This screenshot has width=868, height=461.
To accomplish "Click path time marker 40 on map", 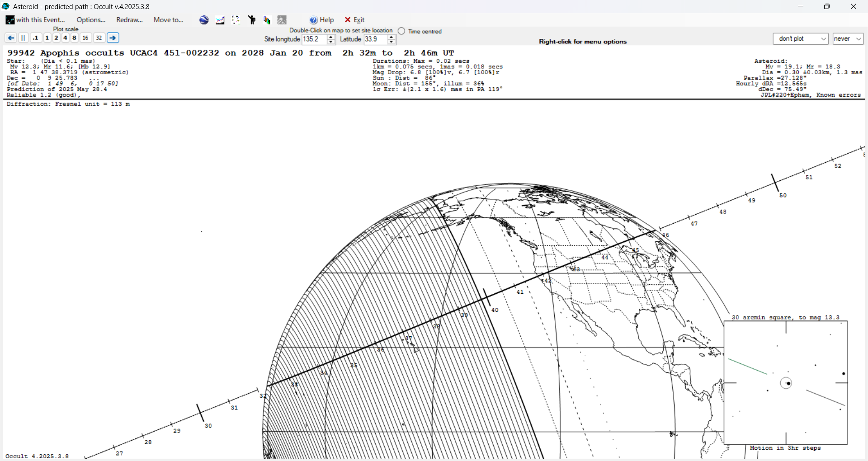I will click(x=495, y=310).
